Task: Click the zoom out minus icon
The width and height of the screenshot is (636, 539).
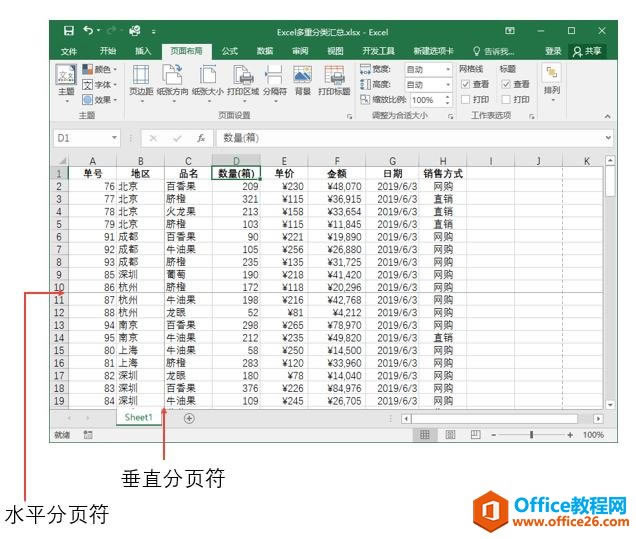Action: coord(494,435)
